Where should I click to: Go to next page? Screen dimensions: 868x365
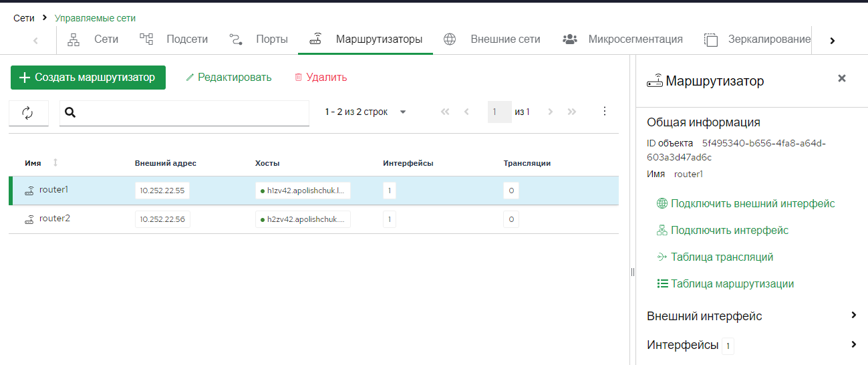[x=551, y=112]
